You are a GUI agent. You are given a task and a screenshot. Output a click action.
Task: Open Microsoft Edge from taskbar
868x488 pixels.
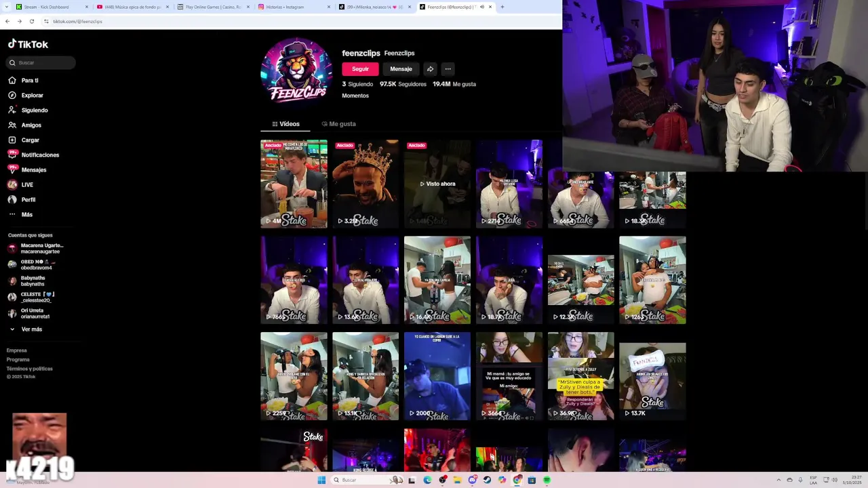[x=427, y=480]
